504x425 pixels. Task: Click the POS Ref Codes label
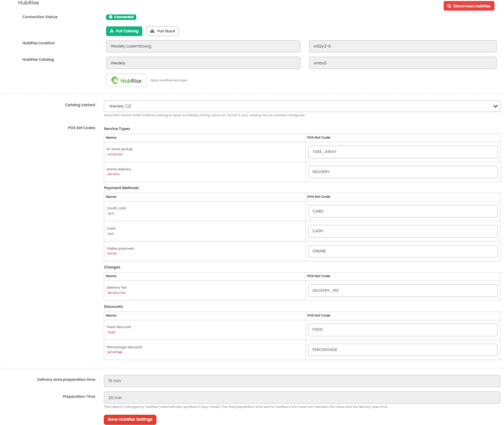pyautogui.click(x=82, y=128)
